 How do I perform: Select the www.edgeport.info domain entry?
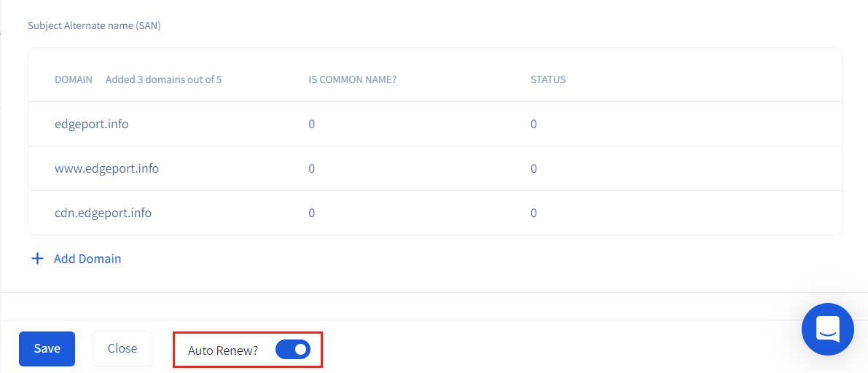[106, 168]
